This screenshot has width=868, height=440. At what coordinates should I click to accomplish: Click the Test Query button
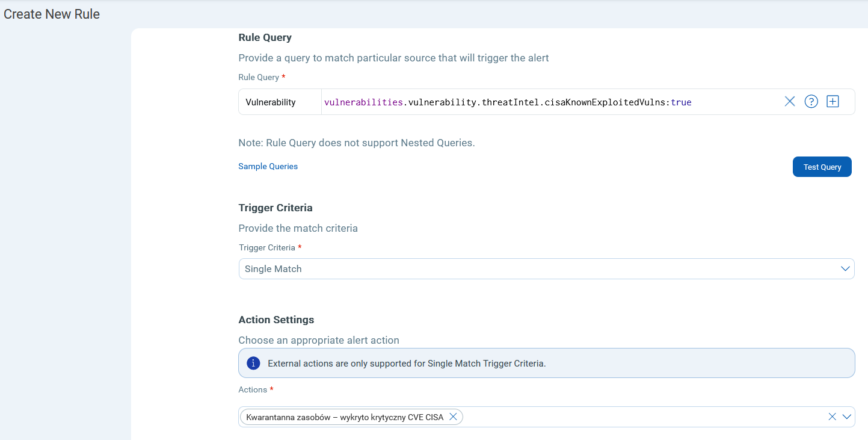pos(822,167)
